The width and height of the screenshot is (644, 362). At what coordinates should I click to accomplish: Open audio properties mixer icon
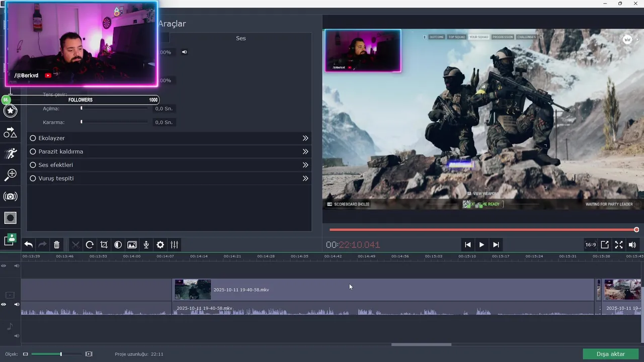pyautogui.click(x=174, y=245)
